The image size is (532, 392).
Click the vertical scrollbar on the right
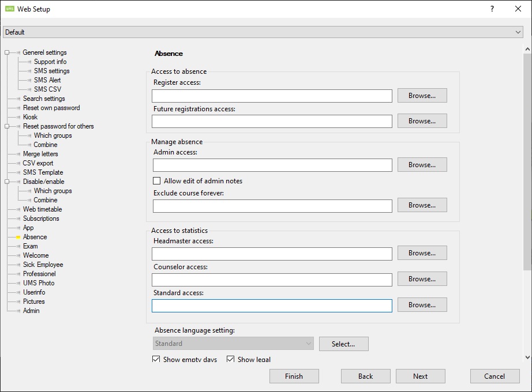(527, 161)
